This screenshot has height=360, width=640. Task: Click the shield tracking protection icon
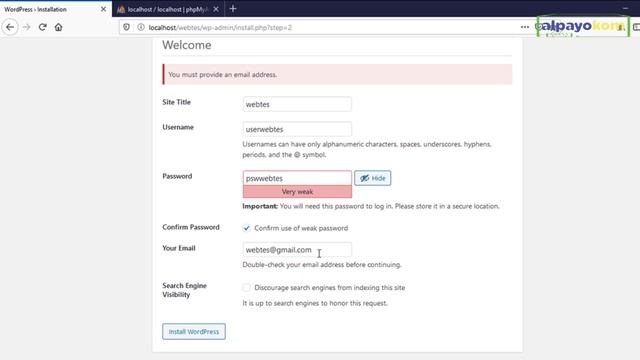(127, 27)
